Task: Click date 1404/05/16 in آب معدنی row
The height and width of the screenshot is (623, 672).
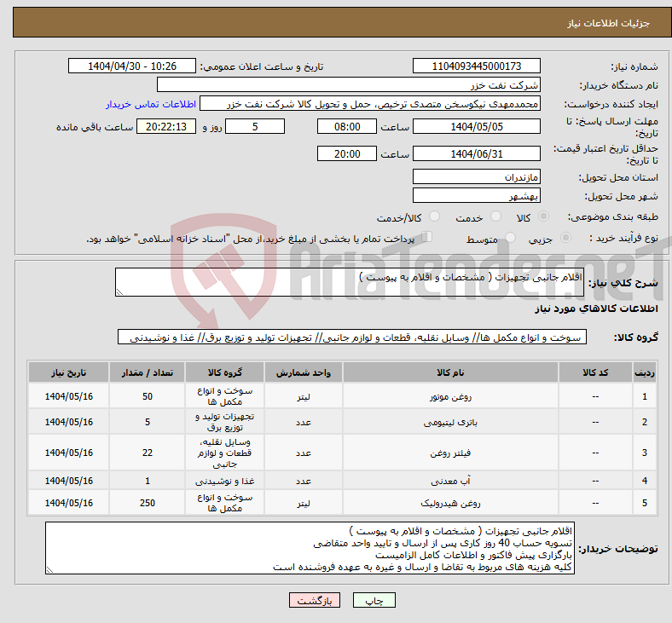Action: pos(68,481)
